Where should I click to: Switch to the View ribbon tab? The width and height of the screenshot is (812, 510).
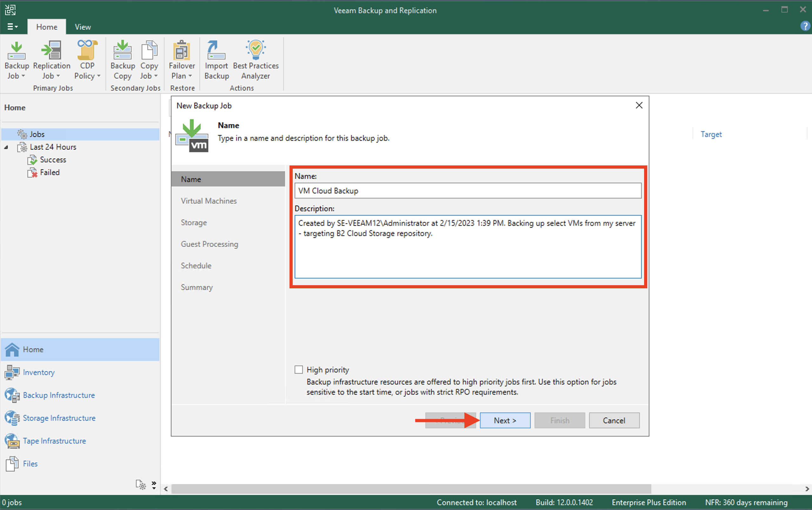pyautogui.click(x=83, y=27)
